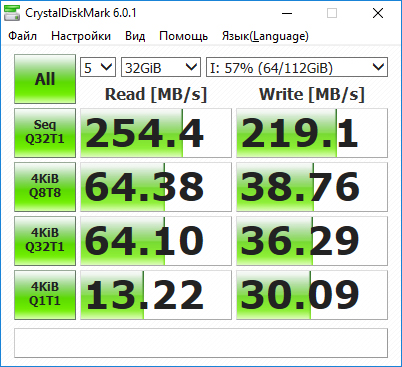This screenshot has width=402, height=367.
Task: Click the CrystalDiskMark app icon in title bar
Action: [11, 13]
